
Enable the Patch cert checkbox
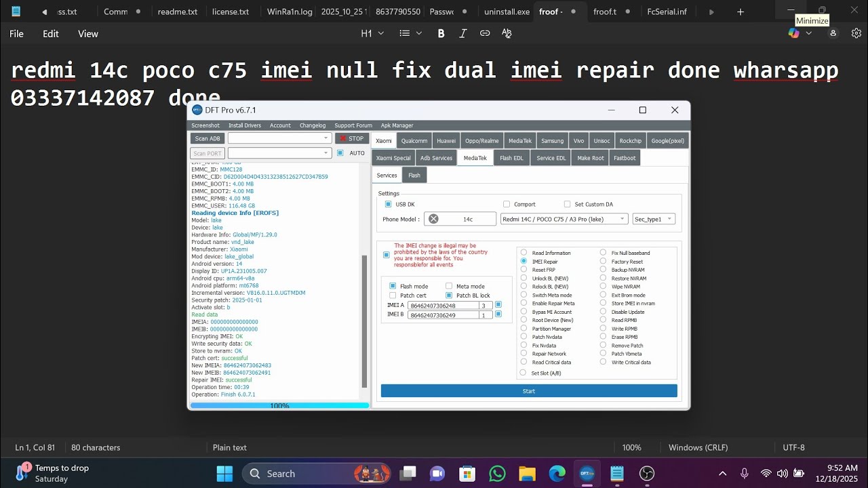393,296
